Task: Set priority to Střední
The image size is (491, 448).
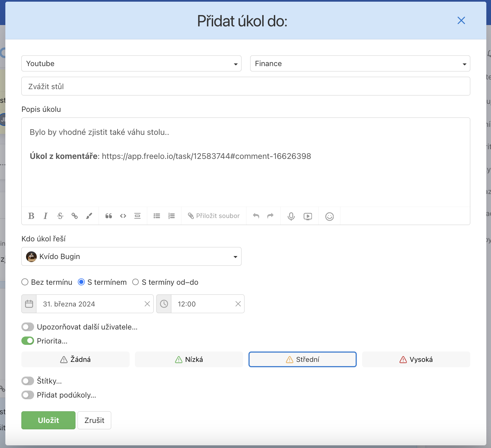Action: [x=303, y=360]
